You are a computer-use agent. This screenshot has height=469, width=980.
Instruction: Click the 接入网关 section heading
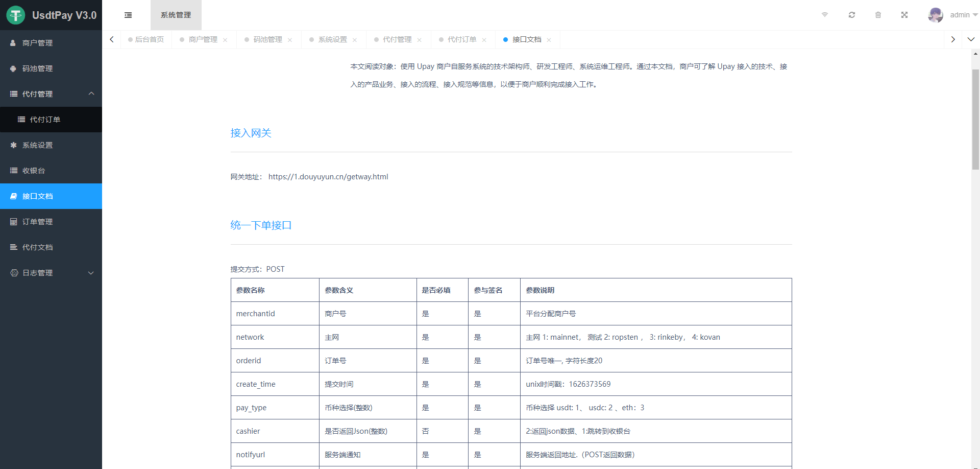click(251, 133)
